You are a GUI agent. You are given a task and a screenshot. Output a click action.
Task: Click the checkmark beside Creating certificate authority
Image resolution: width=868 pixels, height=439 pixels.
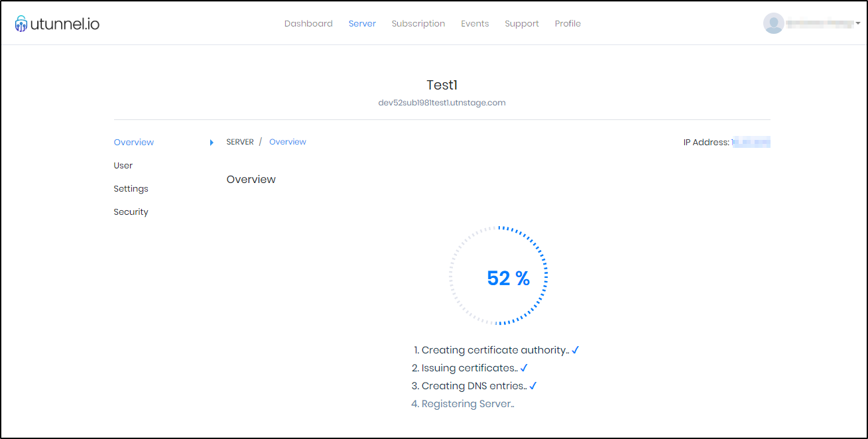coord(574,349)
